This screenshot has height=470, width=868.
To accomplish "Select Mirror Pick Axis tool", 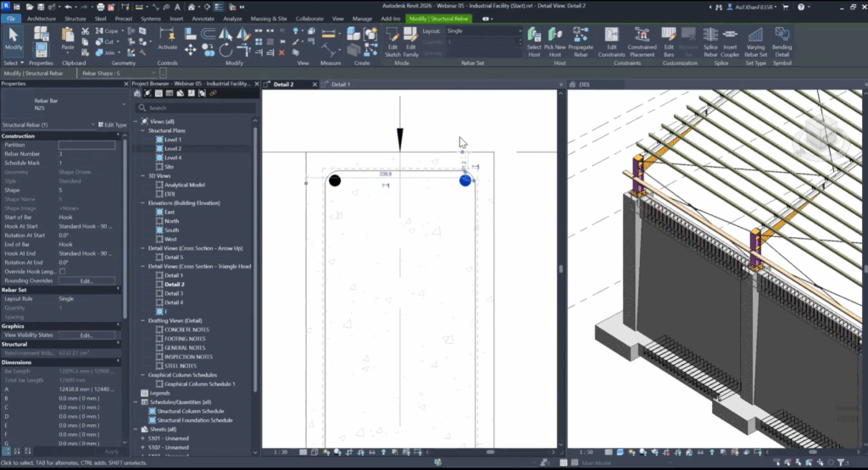I will coord(225,34).
